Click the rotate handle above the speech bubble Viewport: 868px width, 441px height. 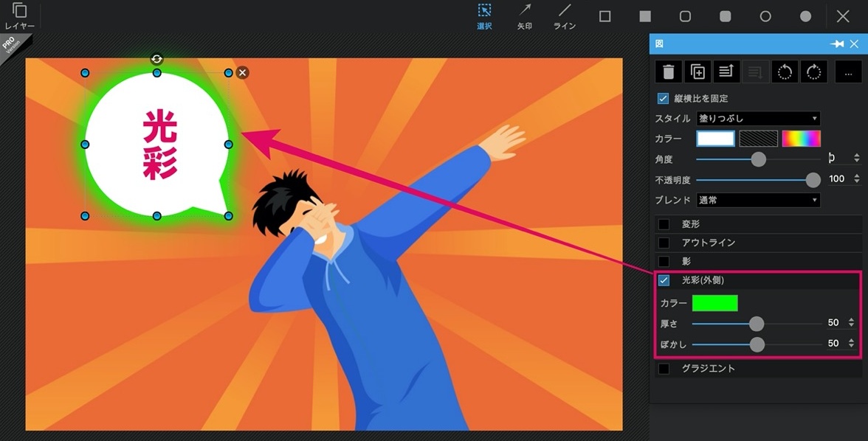pos(156,59)
